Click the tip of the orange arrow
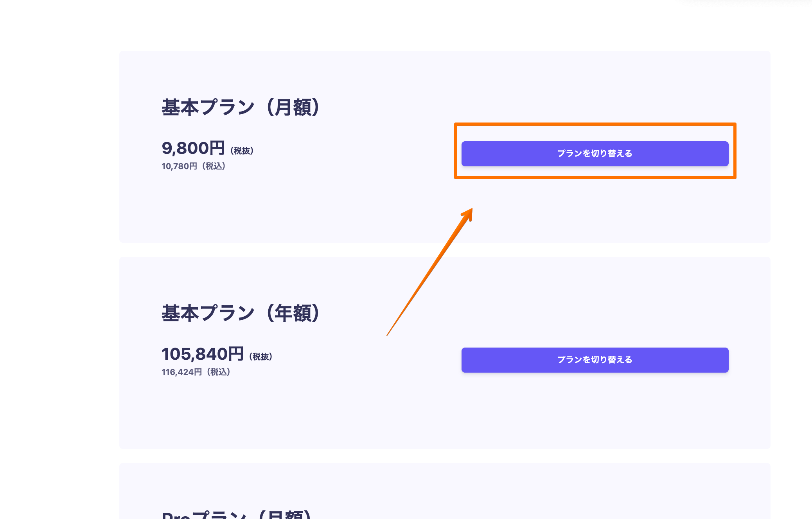Screen dimensions: 812x519 tap(471, 209)
